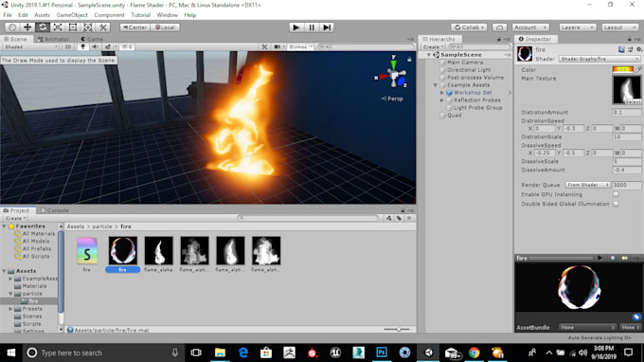Toggle scene view gizmo lock
The image size is (644, 362).
click(x=409, y=60)
